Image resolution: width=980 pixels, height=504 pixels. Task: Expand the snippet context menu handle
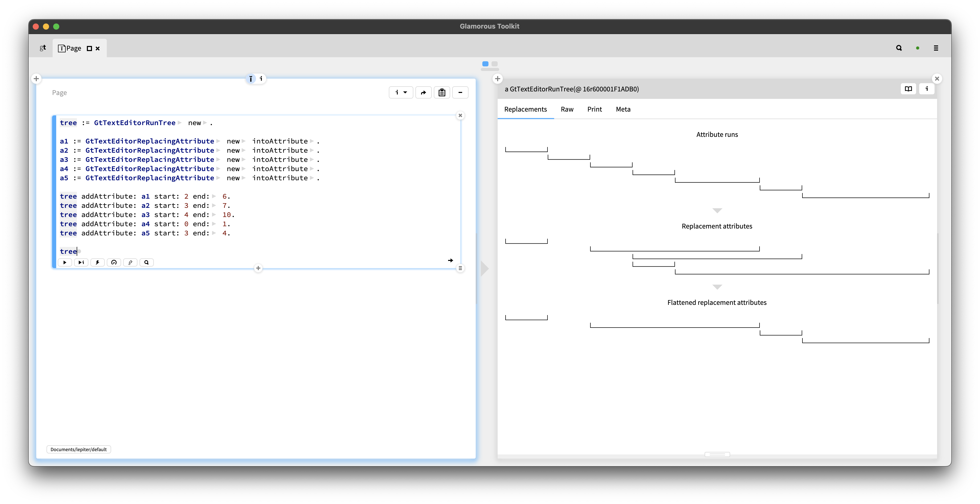coord(460,268)
